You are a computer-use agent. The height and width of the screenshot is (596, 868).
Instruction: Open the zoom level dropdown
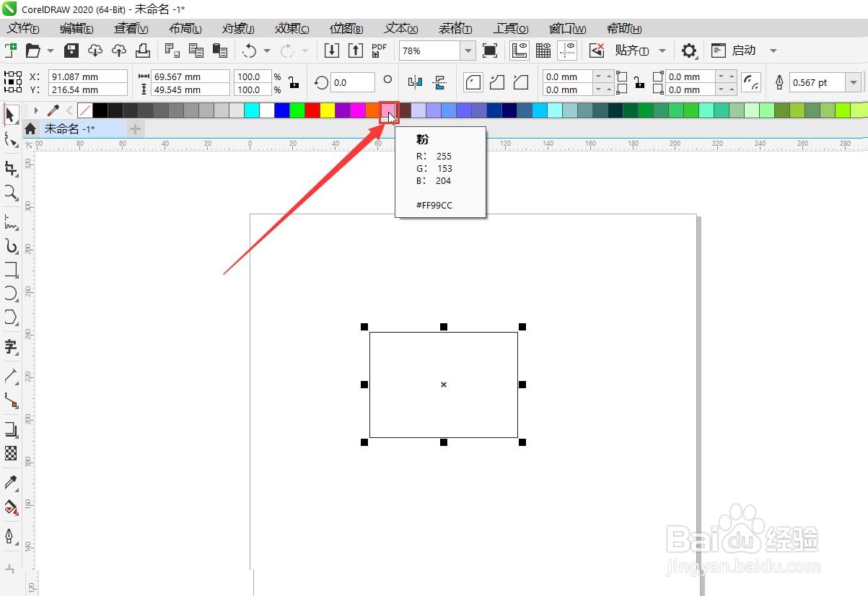pyautogui.click(x=468, y=51)
